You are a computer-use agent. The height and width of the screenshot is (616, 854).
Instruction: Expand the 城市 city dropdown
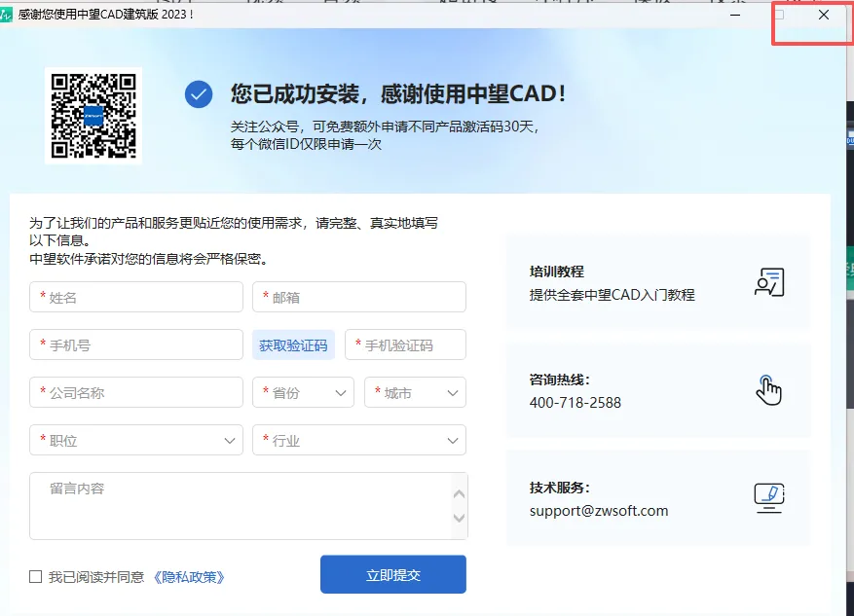click(x=415, y=392)
